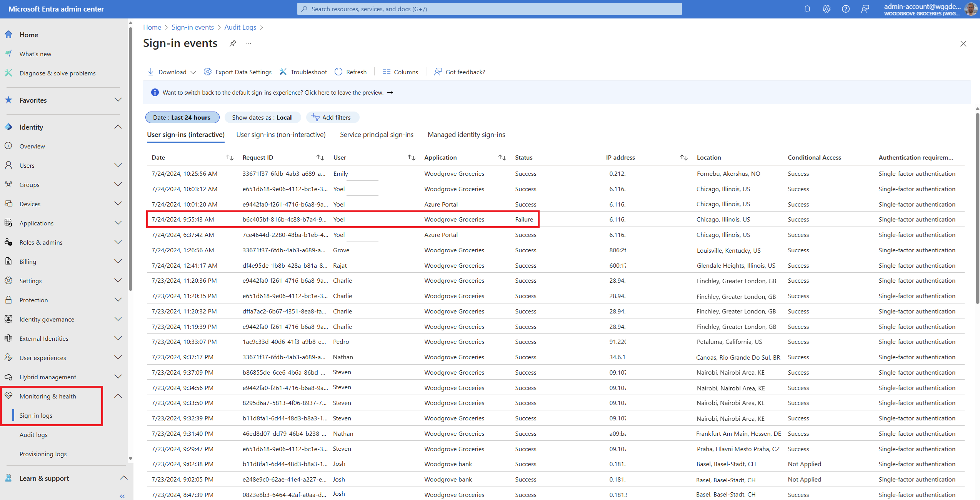Click the top search resources field
The width and height of the screenshot is (980, 500).
point(489,9)
